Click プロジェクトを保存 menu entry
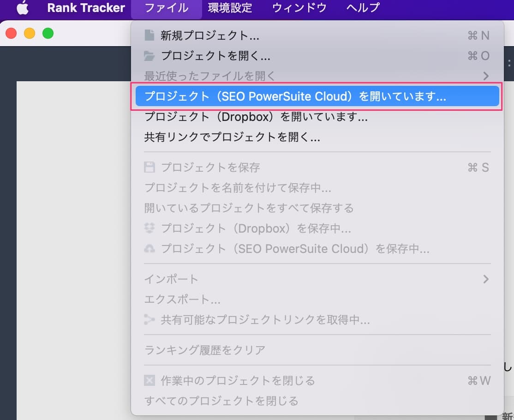Screen dimensions: 514x420 pyautogui.click(x=317, y=167)
